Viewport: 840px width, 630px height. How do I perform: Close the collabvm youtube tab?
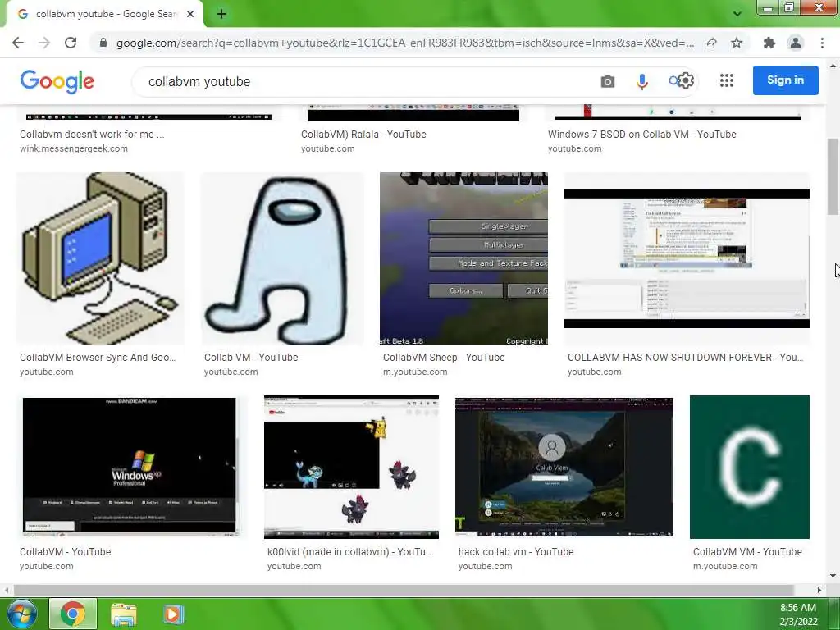tap(190, 14)
